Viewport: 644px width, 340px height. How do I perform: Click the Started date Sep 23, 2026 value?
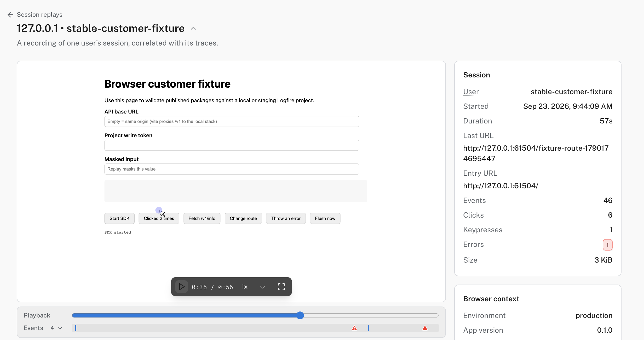click(x=568, y=106)
